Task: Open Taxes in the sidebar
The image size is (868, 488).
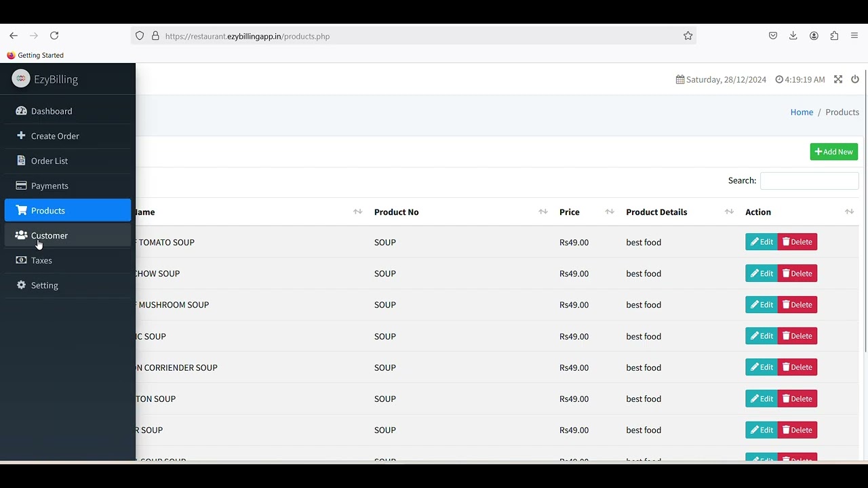Action: tap(68, 260)
